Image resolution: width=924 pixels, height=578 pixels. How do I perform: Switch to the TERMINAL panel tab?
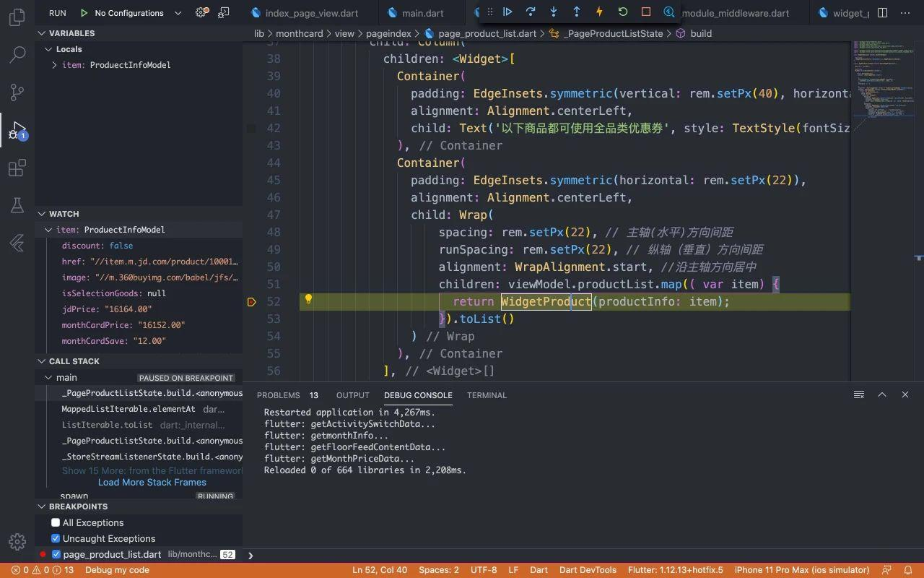(x=487, y=395)
